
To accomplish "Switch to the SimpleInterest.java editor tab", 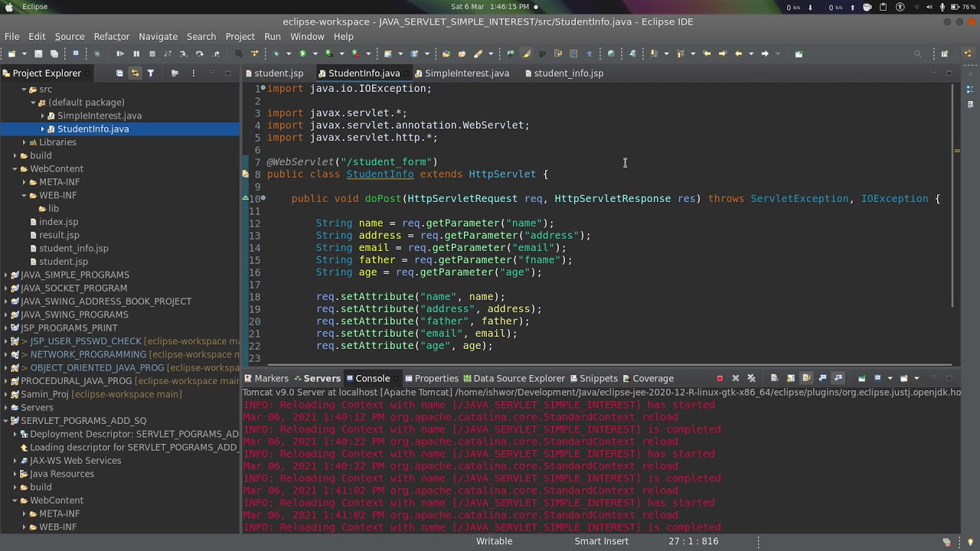I will click(x=466, y=73).
